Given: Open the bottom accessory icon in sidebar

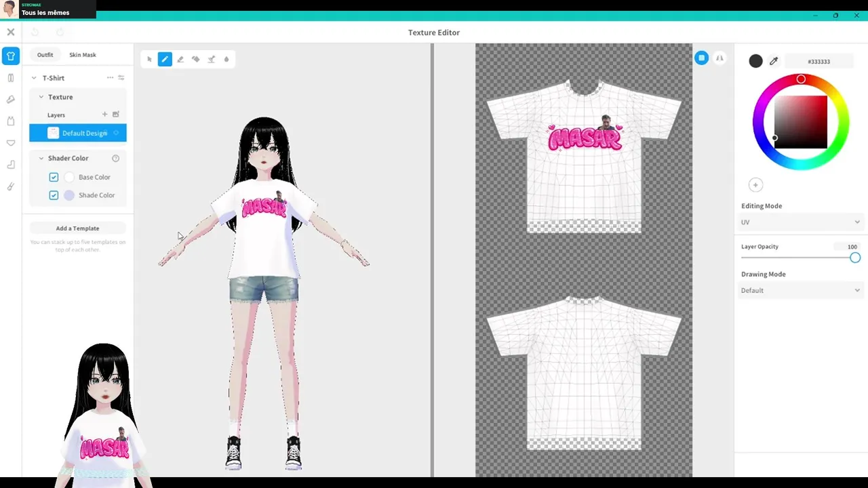Looking at the screenshot, I should [x=11, y=186].
